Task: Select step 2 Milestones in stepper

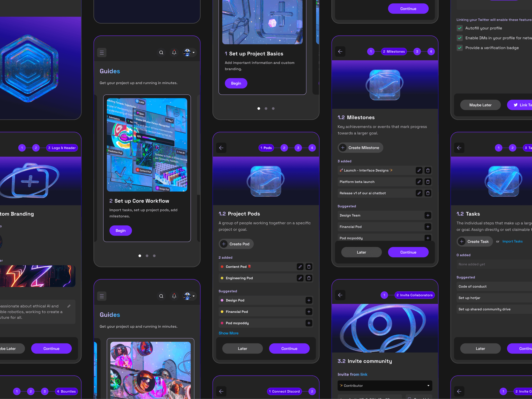Action: pos(394,51)
